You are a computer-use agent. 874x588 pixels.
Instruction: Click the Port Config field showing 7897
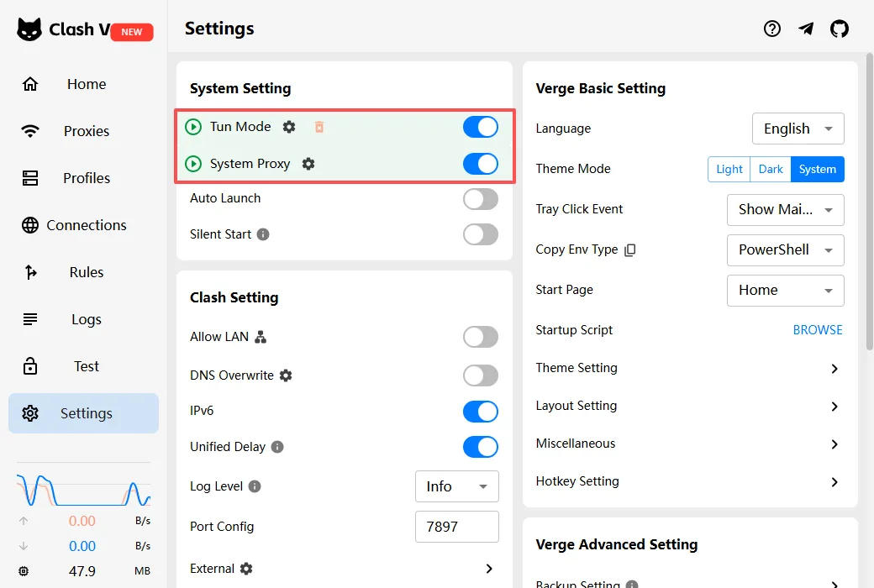point(456,527)
